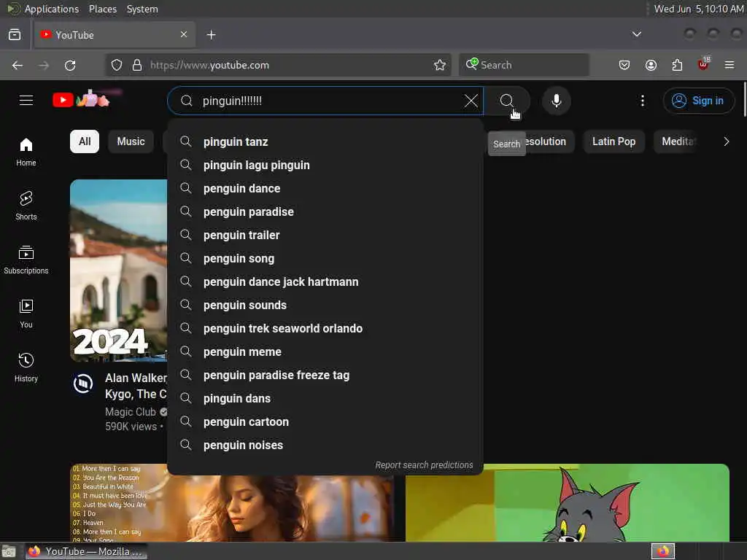747x560 pixels.
Task: Open Applications menu in top panel
Action: click(52, 9)
